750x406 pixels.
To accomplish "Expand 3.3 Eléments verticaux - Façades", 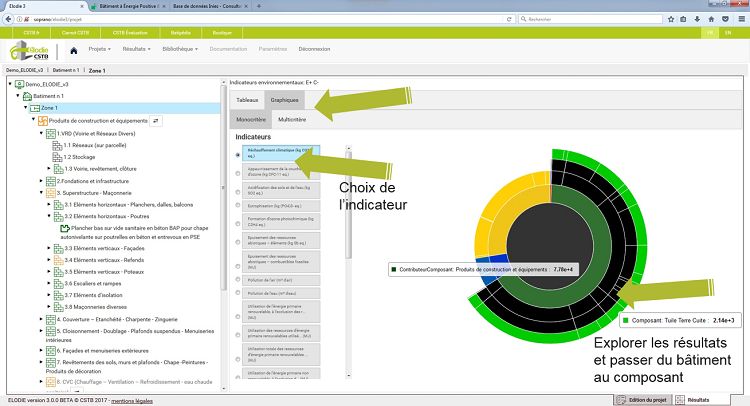I will pos(49,248).
